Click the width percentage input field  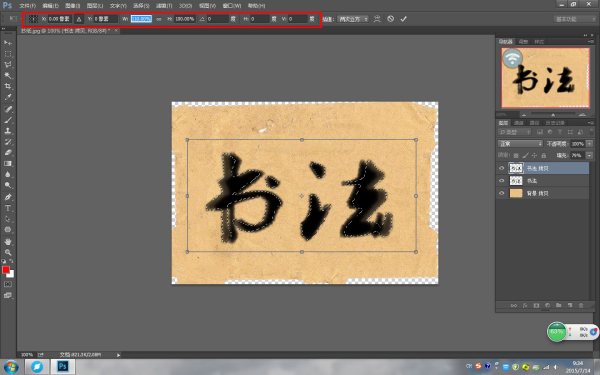pos(141,19)
